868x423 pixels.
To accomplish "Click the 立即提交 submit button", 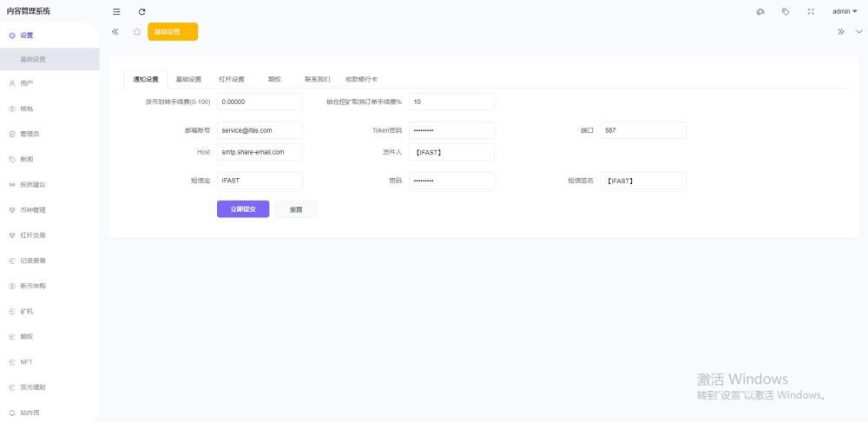I will 243,209.
